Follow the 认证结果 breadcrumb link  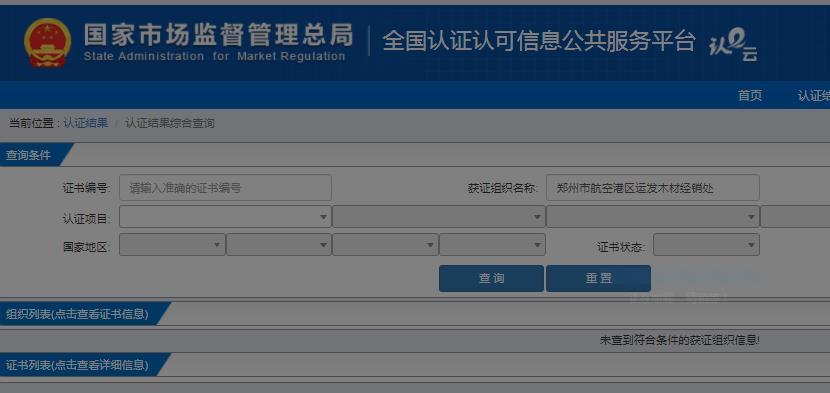[85, 123]
